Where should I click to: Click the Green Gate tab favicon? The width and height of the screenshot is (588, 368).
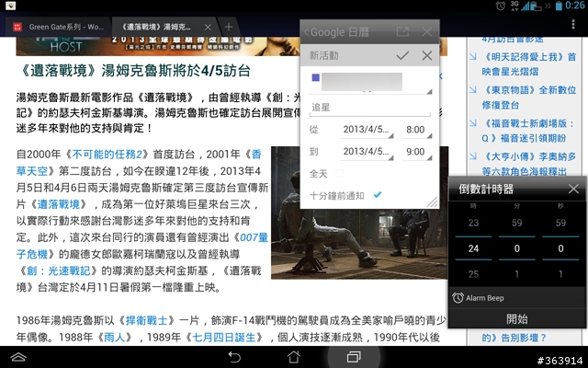tap(17, 27)
